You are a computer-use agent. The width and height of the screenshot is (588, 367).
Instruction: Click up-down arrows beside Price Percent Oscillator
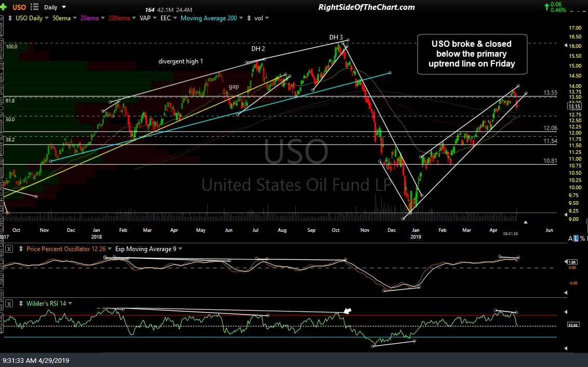tap(21, 249)
